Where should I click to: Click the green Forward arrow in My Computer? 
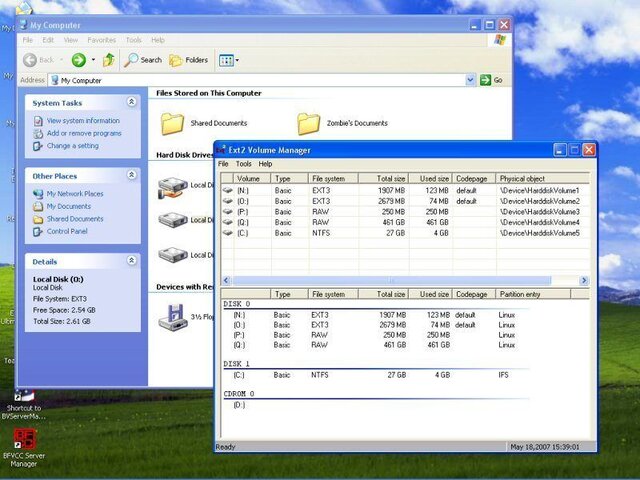(x=79, y=60)
